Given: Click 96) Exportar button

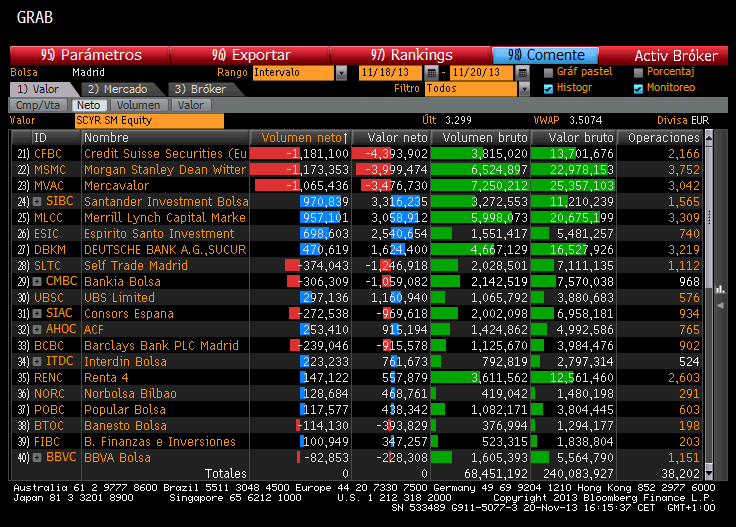Looking at the screenshot, I should coord(251,55).
